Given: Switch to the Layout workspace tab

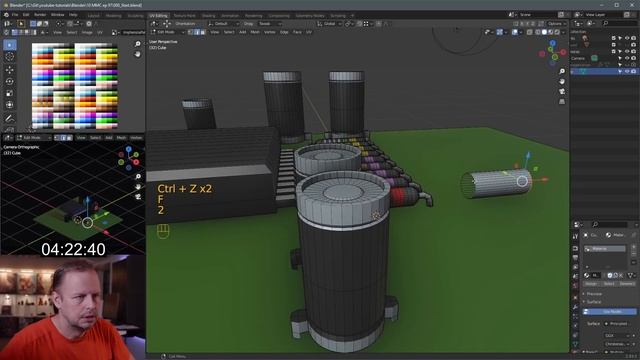Looking at the screenshot, I should [x=93, y=16].
